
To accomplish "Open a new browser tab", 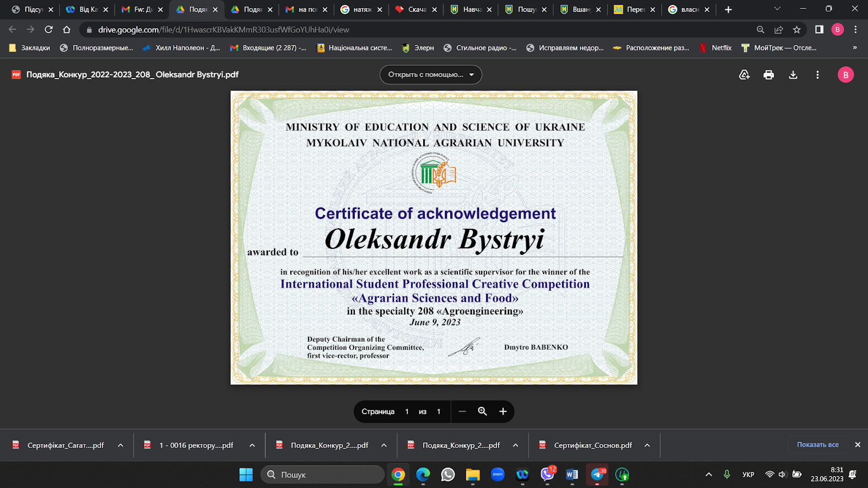I will [x=728, y=9].
